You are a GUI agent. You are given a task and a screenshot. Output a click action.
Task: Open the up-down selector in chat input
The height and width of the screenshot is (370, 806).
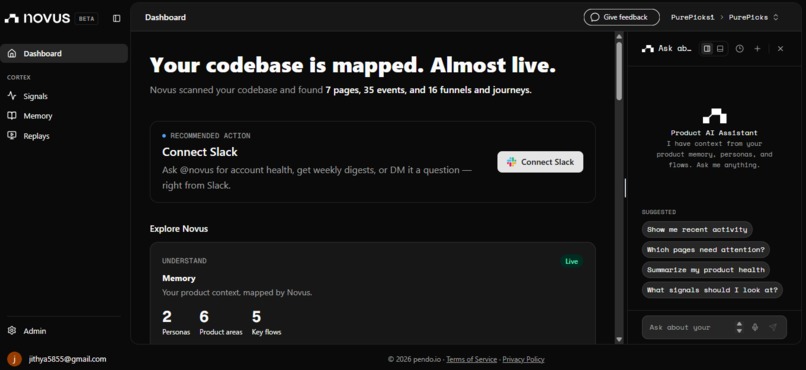(x=739, y=327)
